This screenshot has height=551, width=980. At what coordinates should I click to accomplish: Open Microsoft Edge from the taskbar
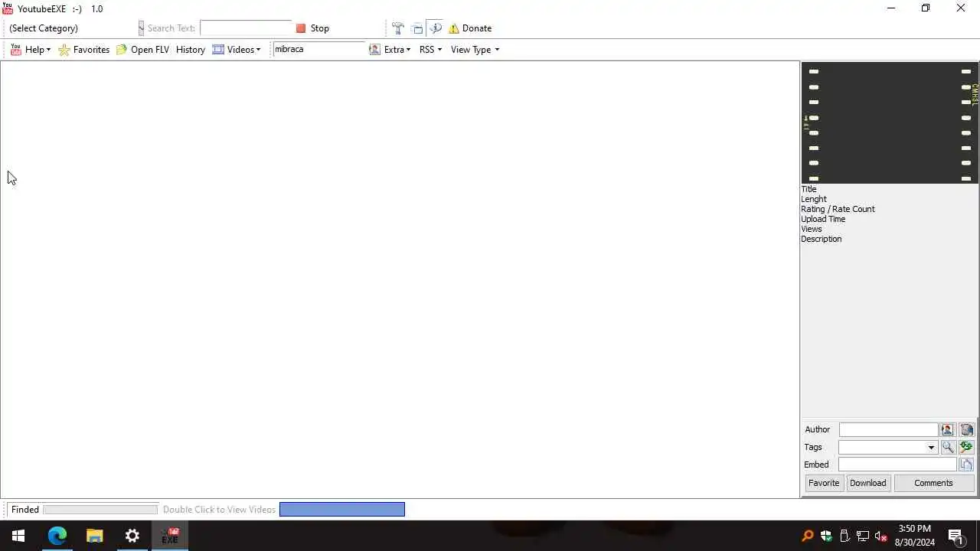[57, 536]
